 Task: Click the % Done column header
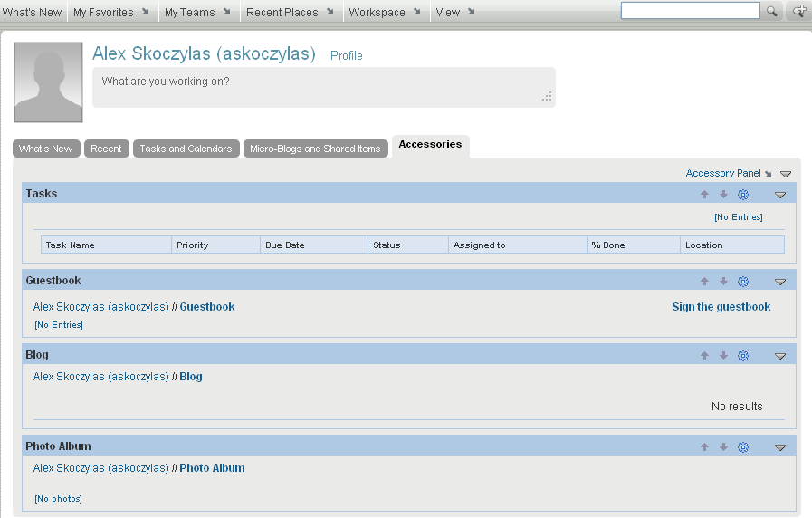tap(634, 245)
